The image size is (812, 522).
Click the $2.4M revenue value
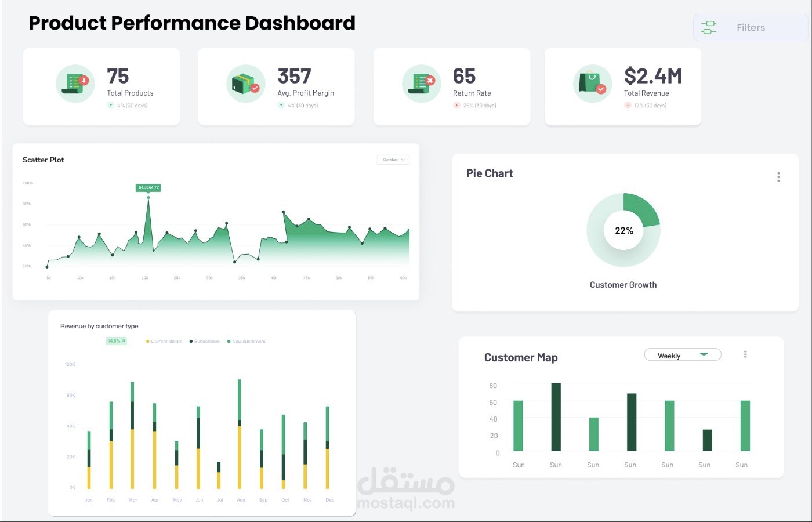(x=652, y=76)
